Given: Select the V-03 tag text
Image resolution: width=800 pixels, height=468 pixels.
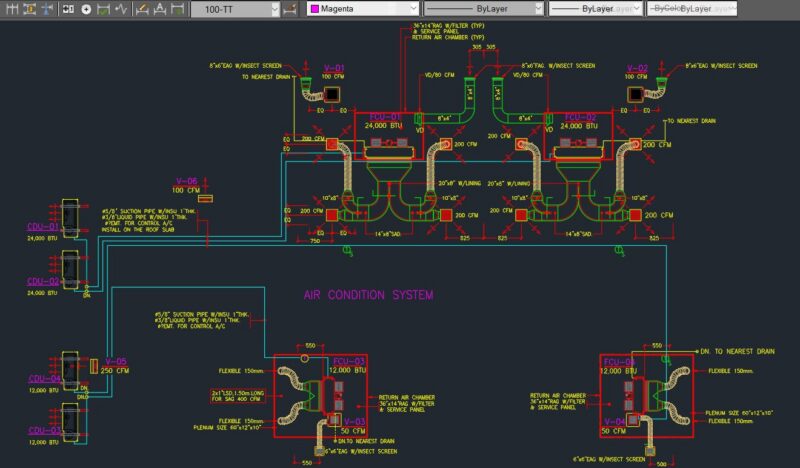Looking at the screenshot, I should 354,422.
